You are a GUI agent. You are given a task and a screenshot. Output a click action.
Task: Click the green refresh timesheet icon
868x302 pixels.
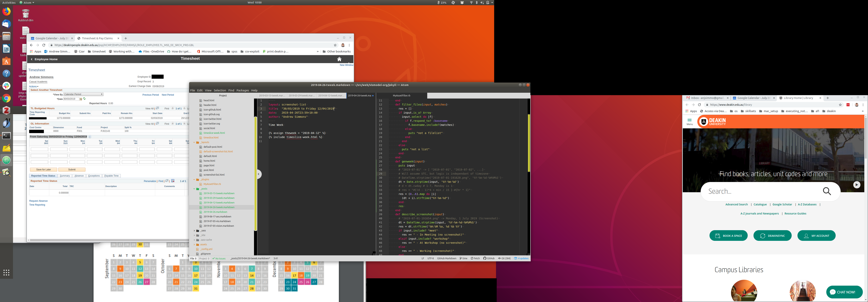[x=85, y=99]
